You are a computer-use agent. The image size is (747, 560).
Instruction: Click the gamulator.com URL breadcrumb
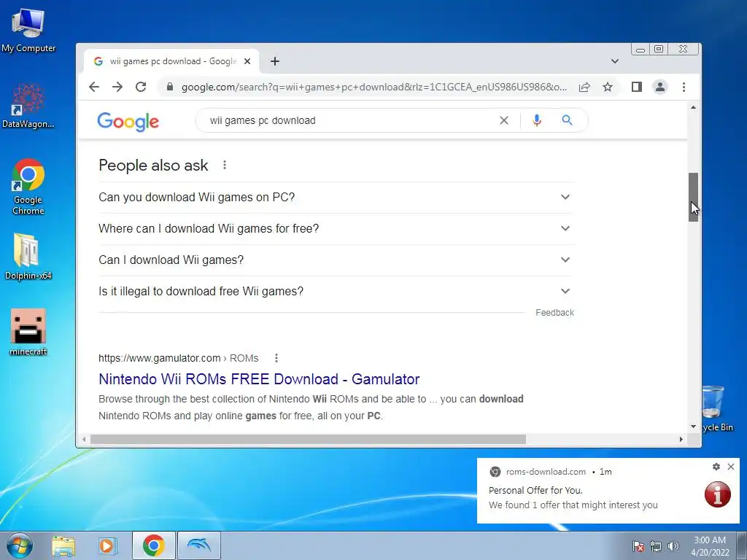(178, 358)
